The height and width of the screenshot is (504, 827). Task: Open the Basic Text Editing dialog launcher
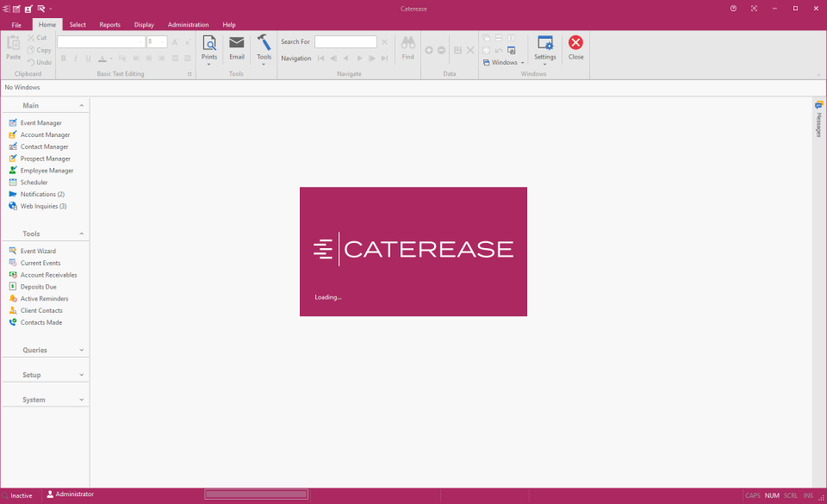[x=190, y=74]
